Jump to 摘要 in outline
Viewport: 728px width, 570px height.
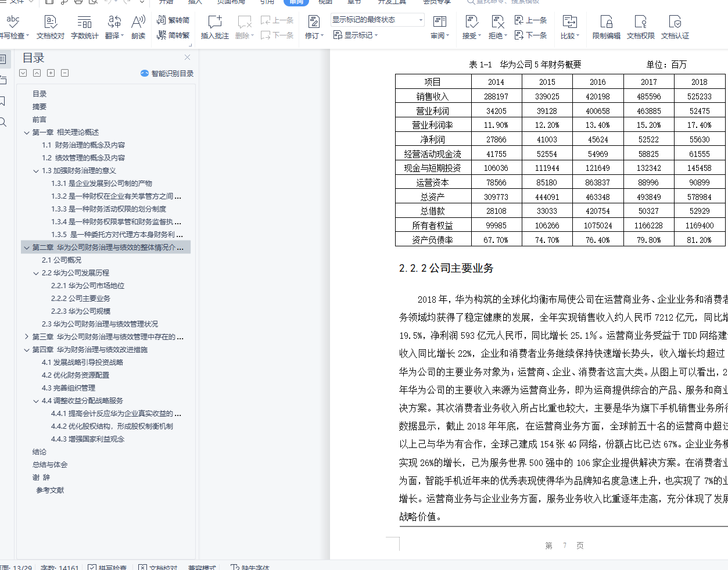point(40,107)
